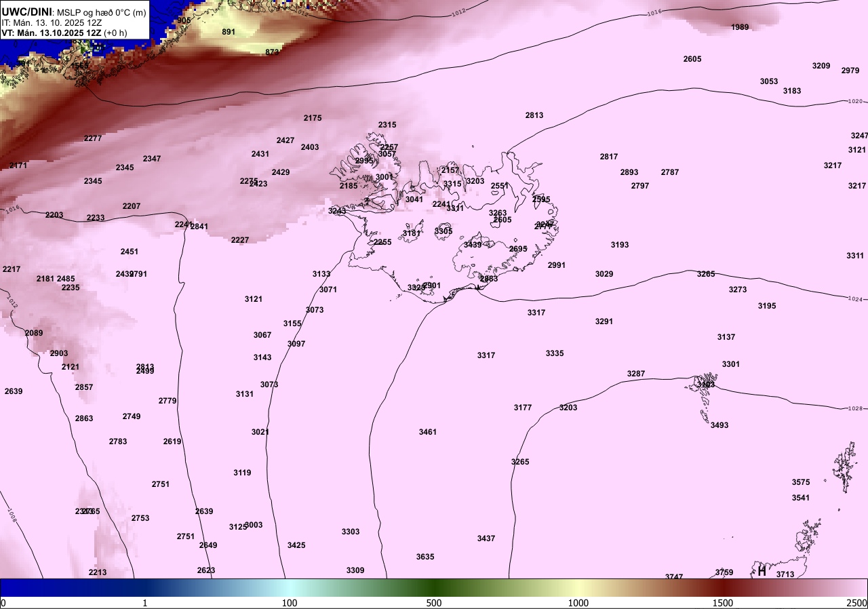Click the 2427 height value
This screenshot has height=609, width=868.
coord(285,140)
